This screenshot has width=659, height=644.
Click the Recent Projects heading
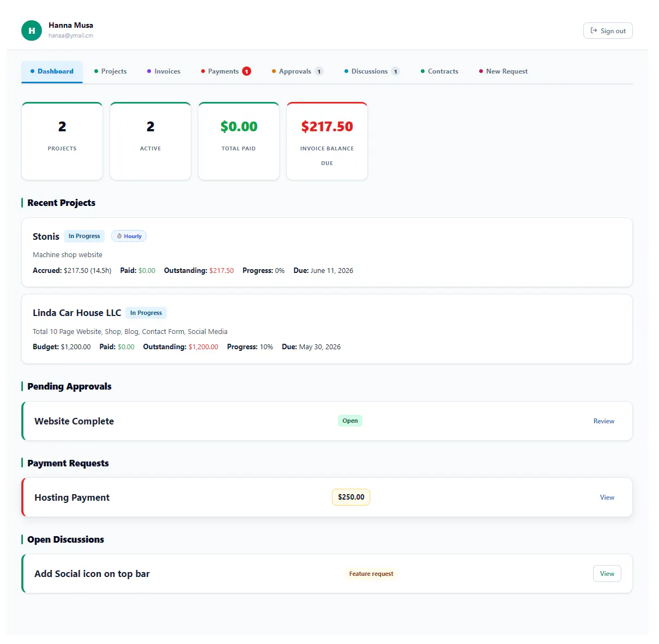pyautogui.click(x=61, y=203)
